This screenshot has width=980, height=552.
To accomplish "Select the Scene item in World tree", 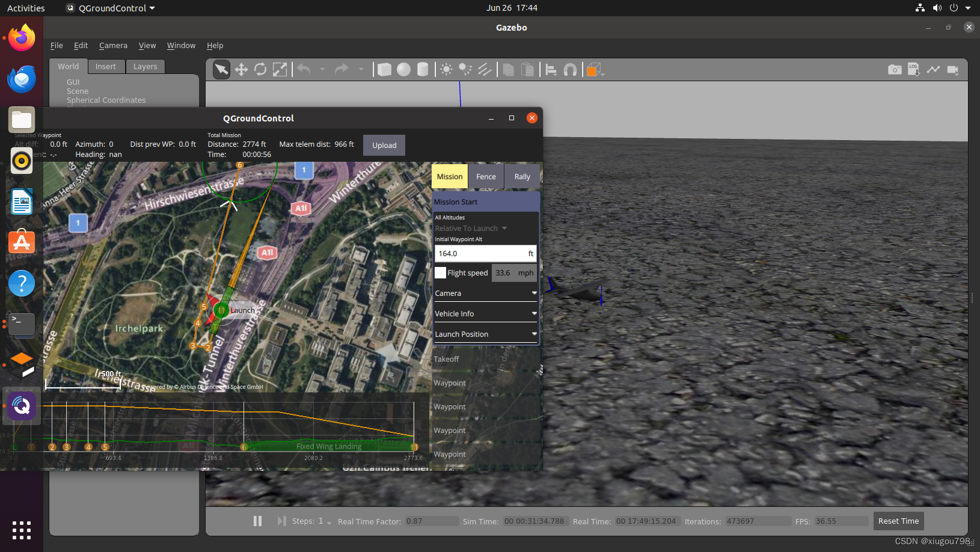I will [x=78, y=91].
